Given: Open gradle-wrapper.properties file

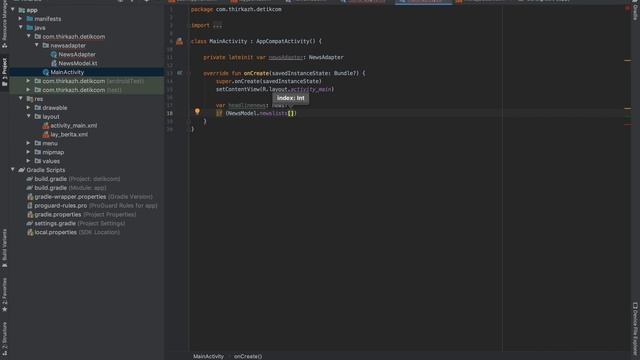Looking at the screenshot, I should [x=93, y=197].
